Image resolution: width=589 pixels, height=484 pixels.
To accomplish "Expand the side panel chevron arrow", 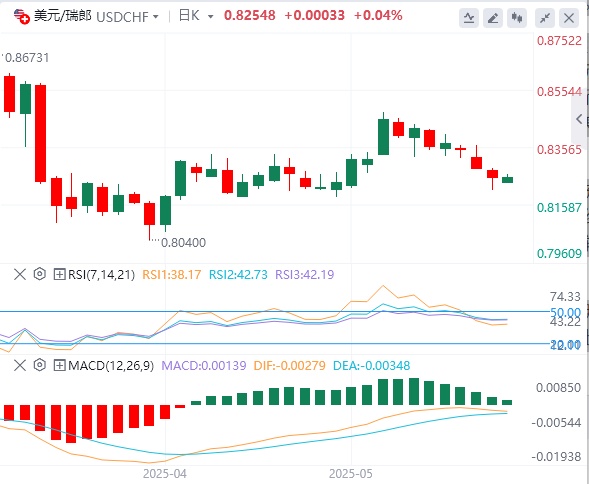I will click(x=579, y=119).
